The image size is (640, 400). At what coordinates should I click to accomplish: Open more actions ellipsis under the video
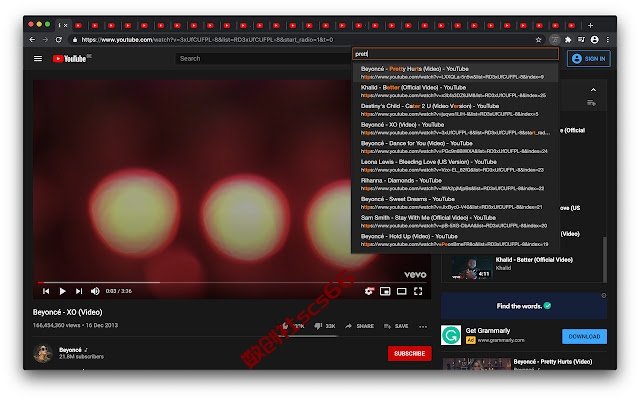click(423, 326)
